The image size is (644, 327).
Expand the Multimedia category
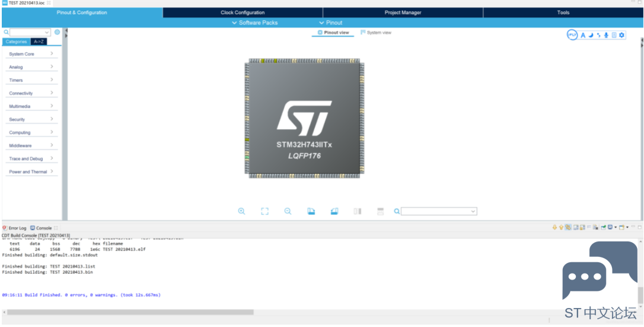click(x=31, y=106)
